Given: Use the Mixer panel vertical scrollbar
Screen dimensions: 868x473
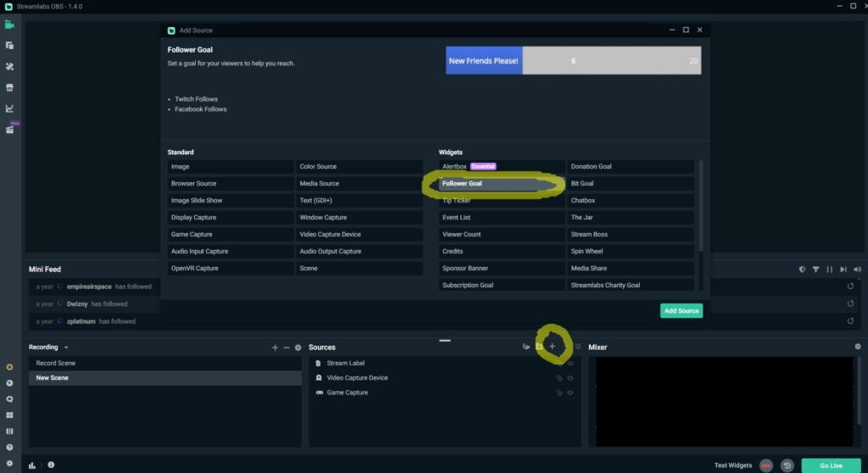Looking at the screenshot, I should (x=859, y=390).
